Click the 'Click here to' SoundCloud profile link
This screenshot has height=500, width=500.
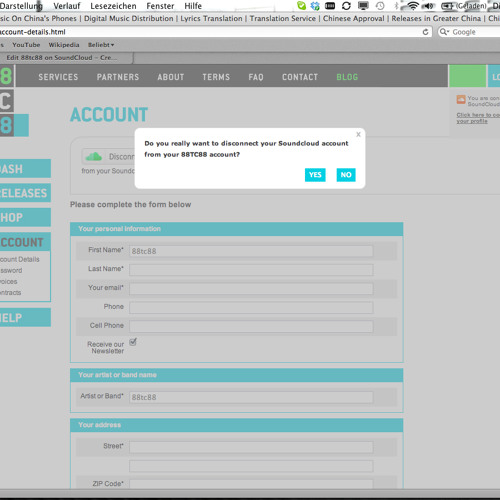(x=478, y=118)
